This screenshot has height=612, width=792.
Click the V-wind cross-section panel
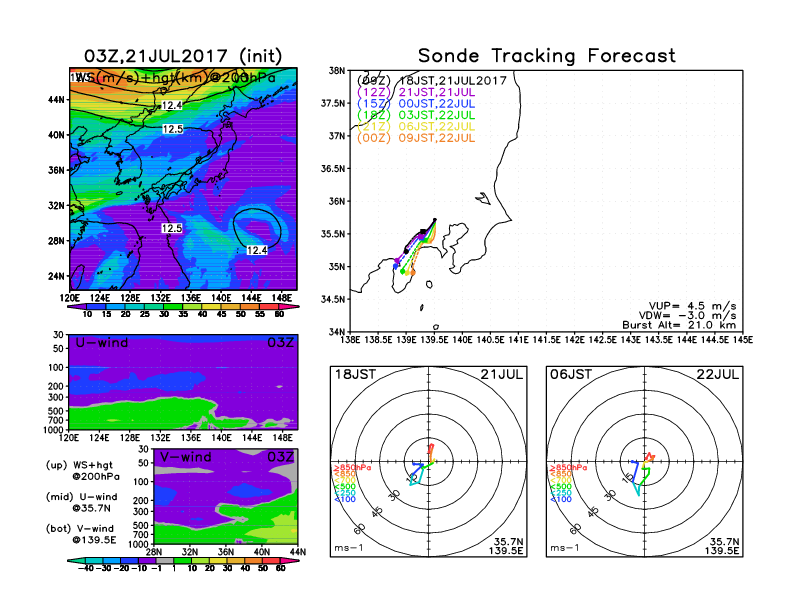click(226, 496)
